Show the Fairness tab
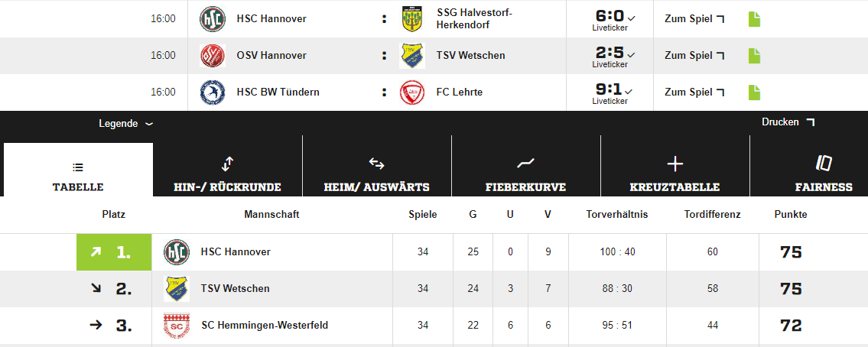Screen dimensions: 868x347 (x=823, y=174)
